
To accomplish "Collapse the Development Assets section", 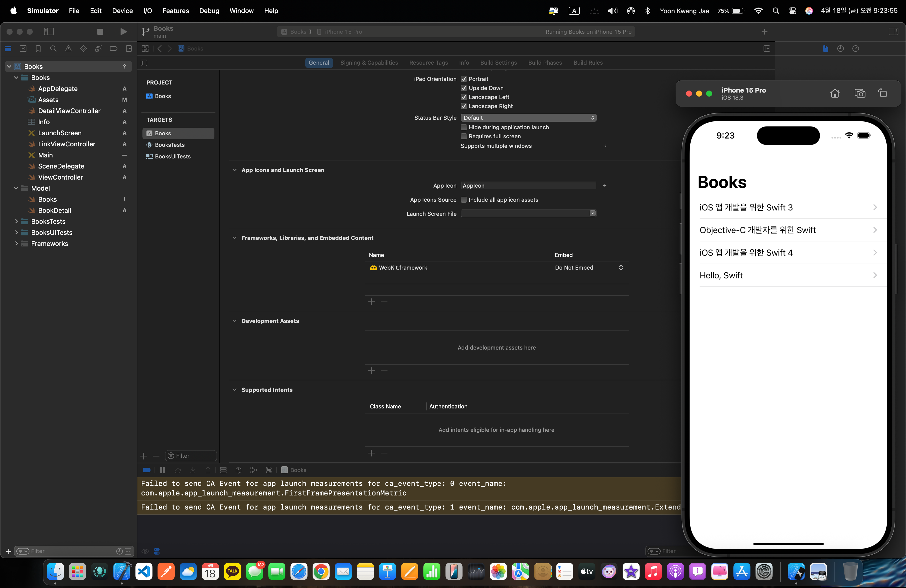I will pyautogui.click(x=235, y=321).
